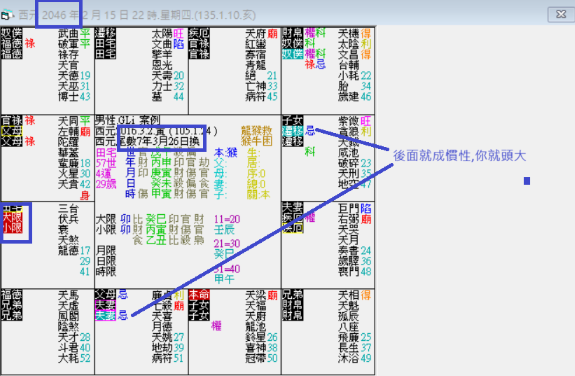Click 天刑 35 entry

[355, 174]
